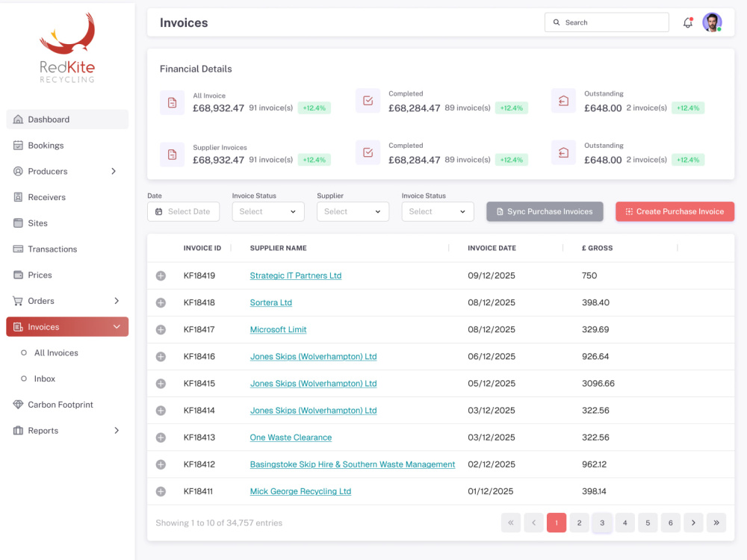This screenshot has height=560, width=747.
Task: Open the user profile avatar
Action: [712, 22]
